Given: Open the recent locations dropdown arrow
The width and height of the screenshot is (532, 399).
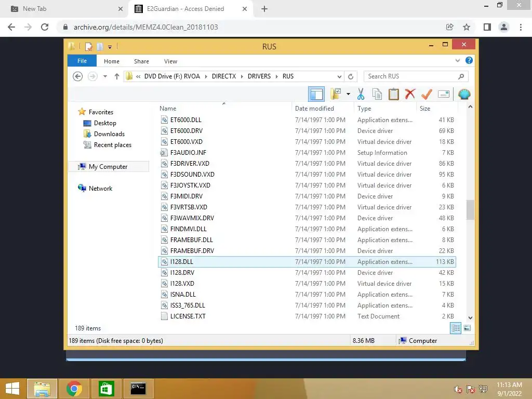Looking at the screenshot, I should 105,76.
